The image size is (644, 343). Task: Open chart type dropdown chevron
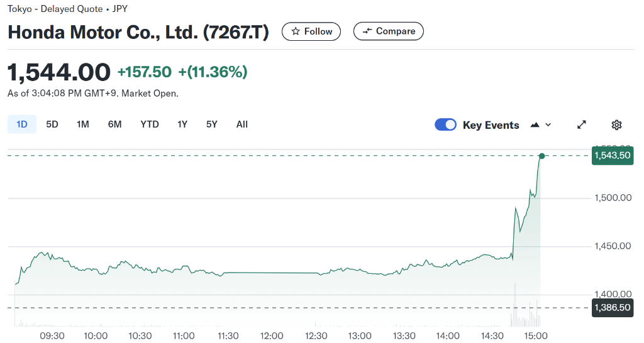coord(548,124)
